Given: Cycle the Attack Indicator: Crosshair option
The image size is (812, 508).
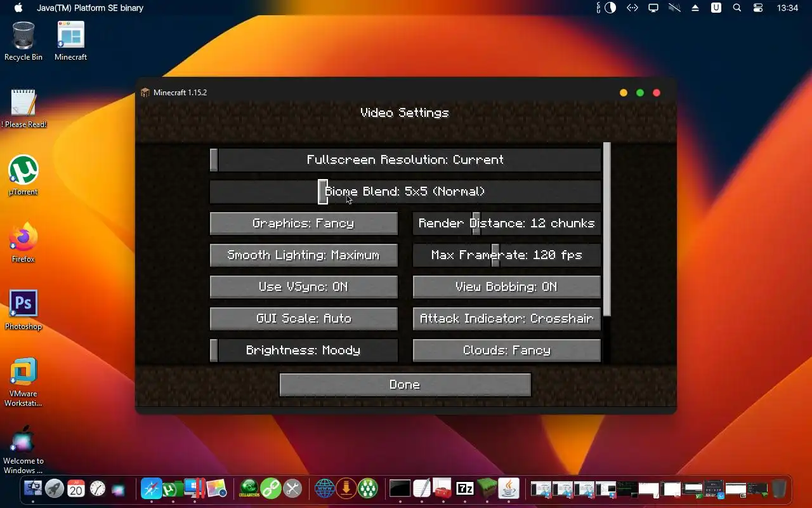Looking at the screenshot, I should point(507,319).
